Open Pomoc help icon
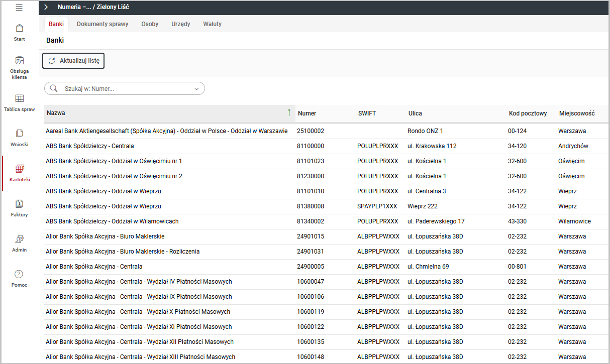Screen dimensions: 610x364 pyautogui.click(x=19, y=274)
